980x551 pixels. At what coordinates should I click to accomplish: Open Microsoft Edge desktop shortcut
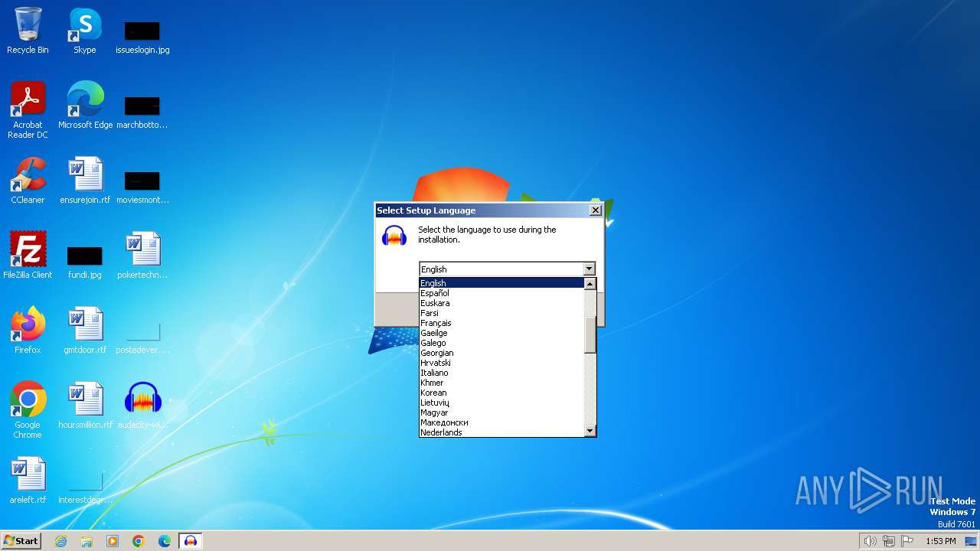85,106
